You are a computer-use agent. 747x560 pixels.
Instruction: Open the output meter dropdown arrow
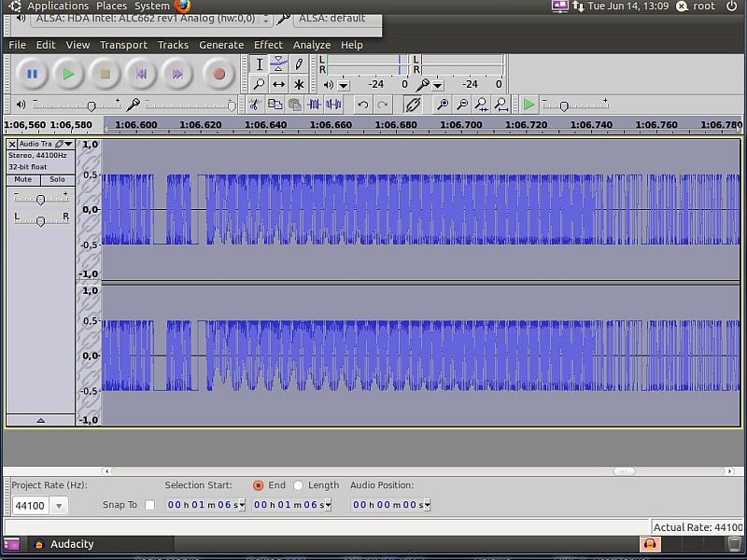344,86
